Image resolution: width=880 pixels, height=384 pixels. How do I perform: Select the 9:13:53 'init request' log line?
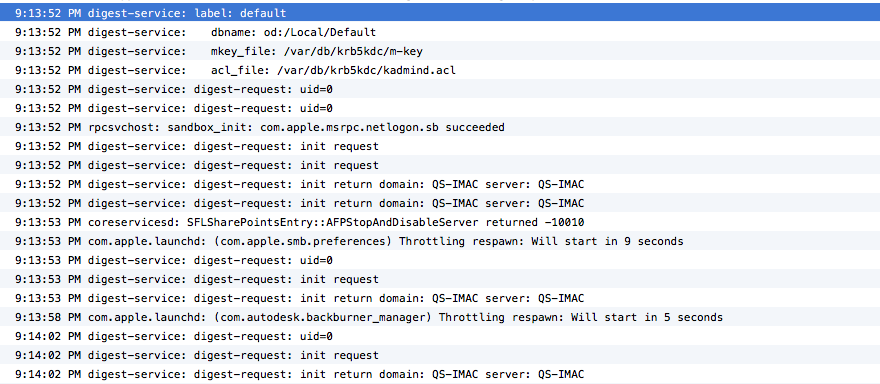pyautogui.click(x=440, y=280)
